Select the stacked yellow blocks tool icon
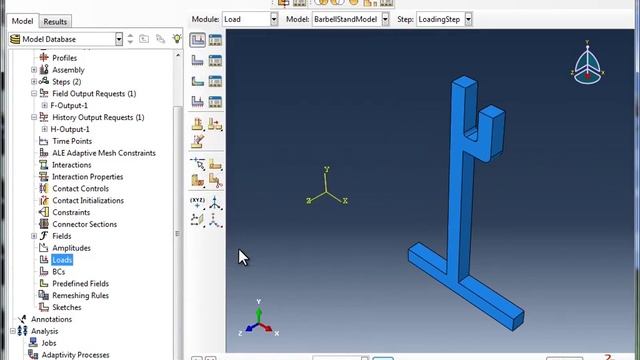The width and height of the screenshot is (640, 360). point(198,180)
